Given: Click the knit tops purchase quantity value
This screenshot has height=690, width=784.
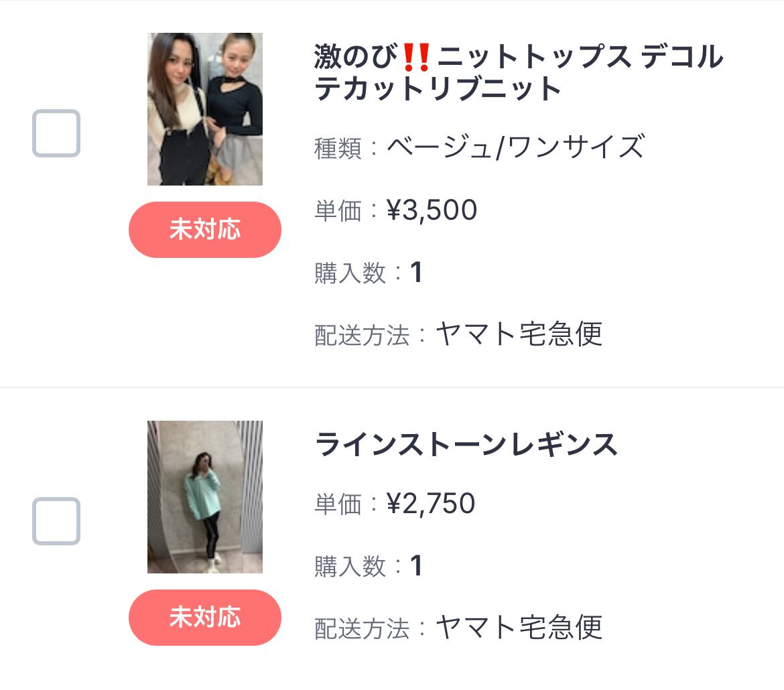Looking at the screenshot, I should point(416,273).
